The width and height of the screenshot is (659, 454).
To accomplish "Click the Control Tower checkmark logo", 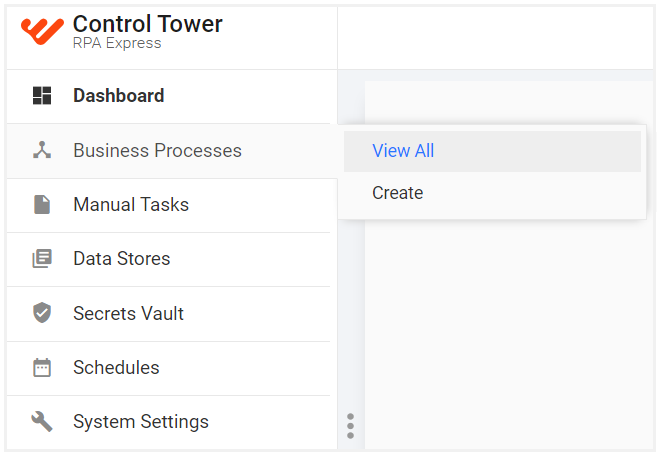I will [42, 31].
